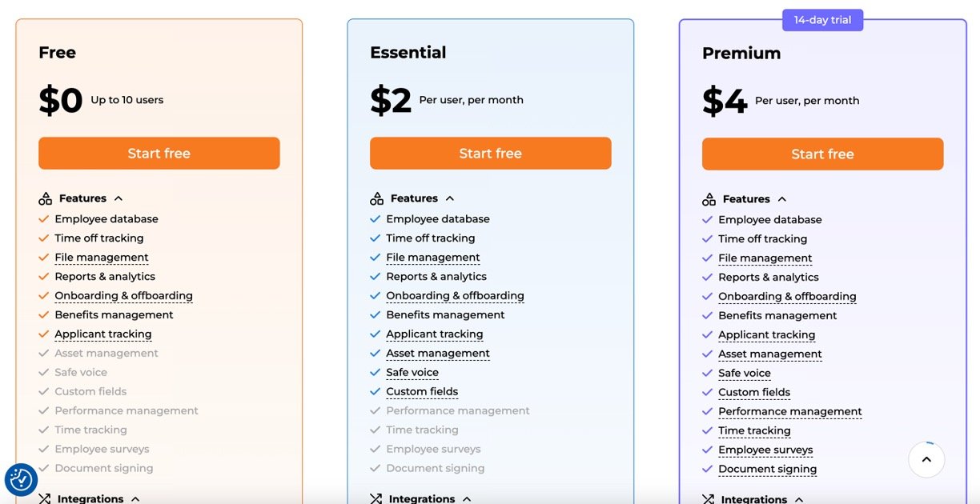Collapse the Features section in Free plan
Viewport: 980px width, 504px height.
[118, 198]
